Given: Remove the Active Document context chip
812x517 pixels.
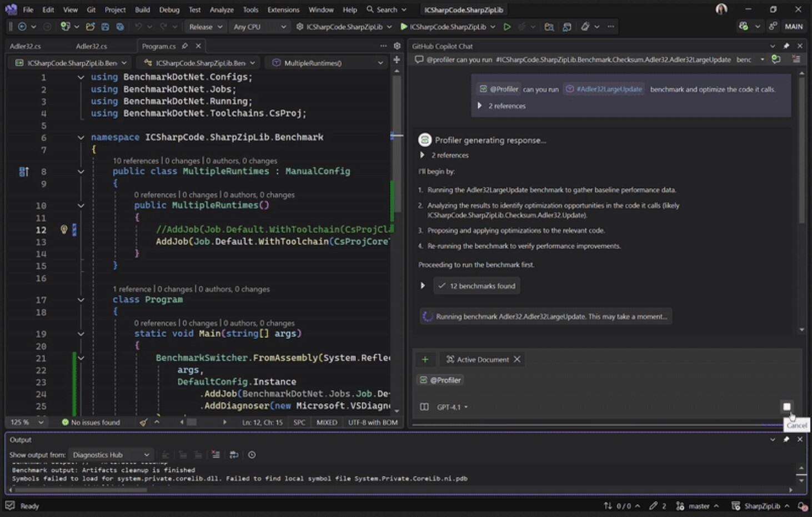Looking at the screenshot, I should pyautogui.click(x=517, y=359).
